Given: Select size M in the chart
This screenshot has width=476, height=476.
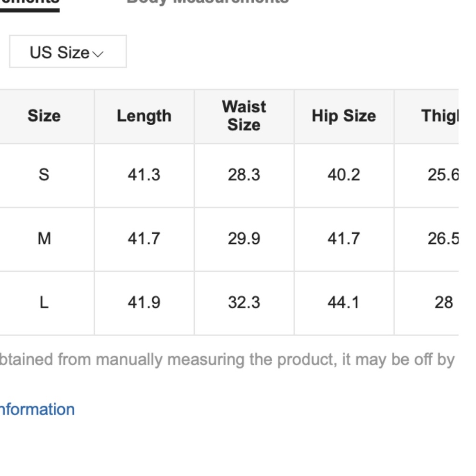Looking at the screenshot, I should (x=44, y=239).
